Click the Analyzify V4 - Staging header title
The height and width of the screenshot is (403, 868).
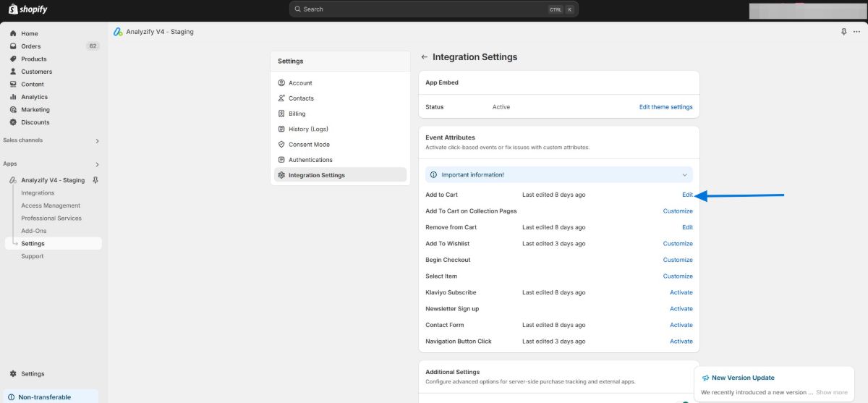161,32
